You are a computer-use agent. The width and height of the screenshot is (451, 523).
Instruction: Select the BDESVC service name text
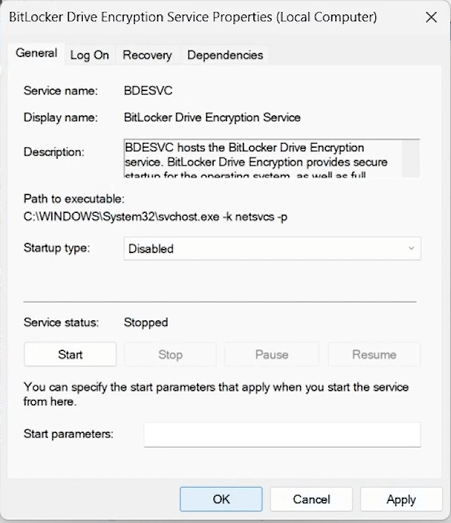pos(148,91)
